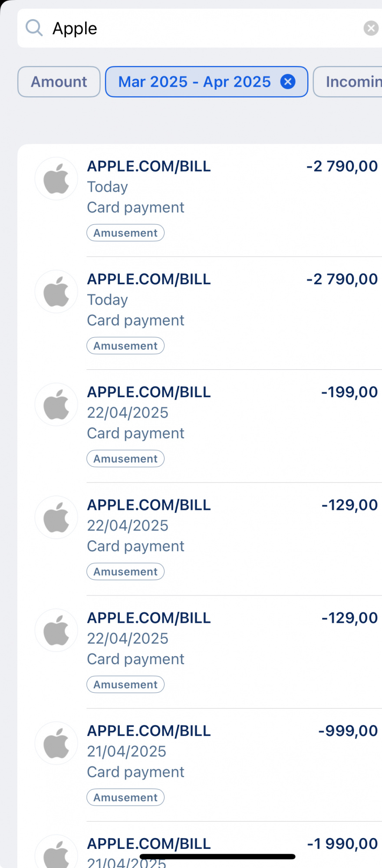Clear the Apple search text
382x868 pixels.
coord(371,28)
